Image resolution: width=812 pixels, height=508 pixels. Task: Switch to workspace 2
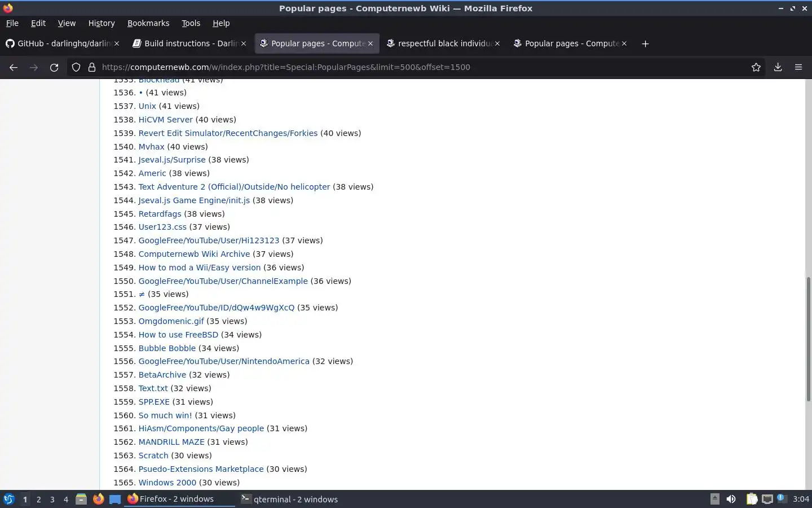pos(38,499)
